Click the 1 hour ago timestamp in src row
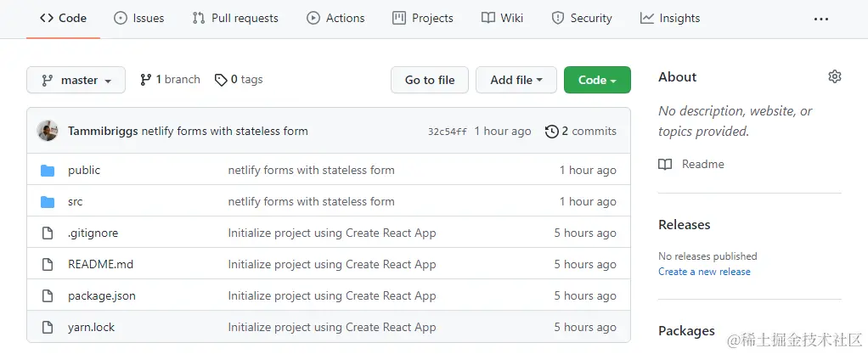The width and height of the screenshot is (868, 354). 588,202
